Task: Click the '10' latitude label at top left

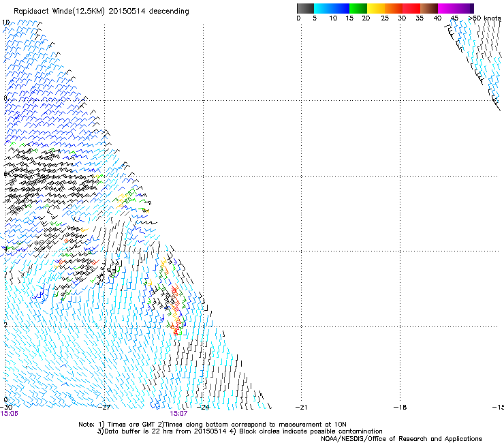Action: pos(5,22)
